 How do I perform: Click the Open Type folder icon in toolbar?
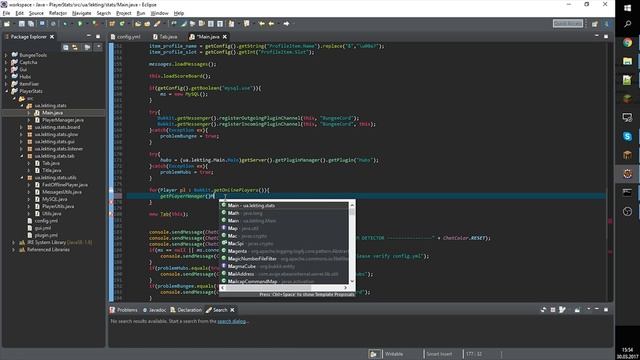pos(138,24)
